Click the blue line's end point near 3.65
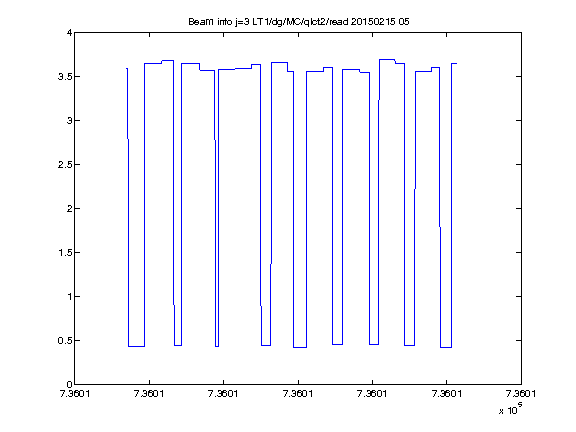The height and width of the screenshot is (432, 576). coord(456,64)
